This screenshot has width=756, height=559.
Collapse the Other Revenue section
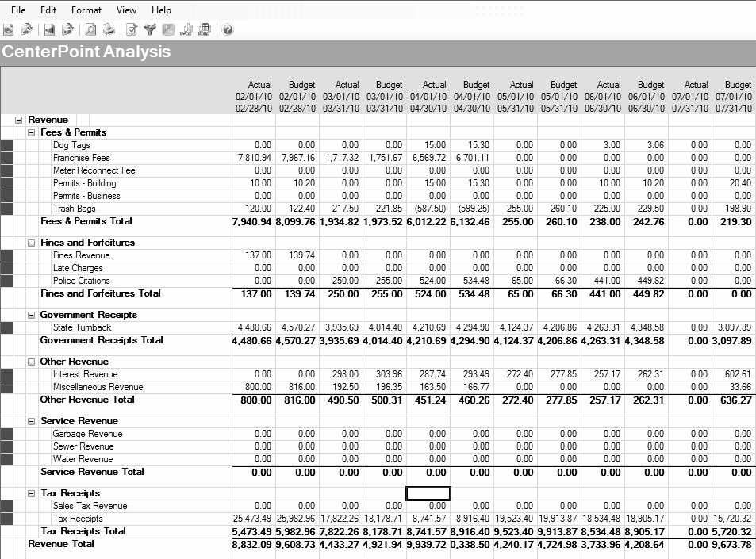point(31,362)
